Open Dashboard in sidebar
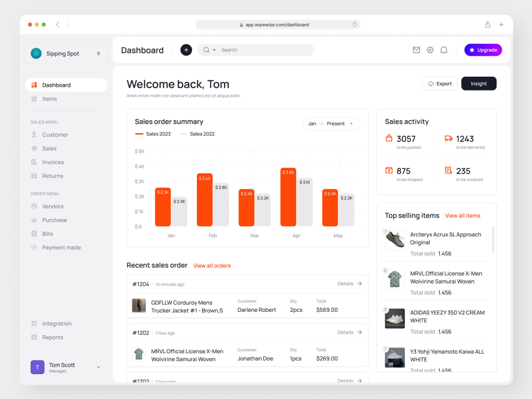The width and height of the screenshot is (532, 399). (66, 85)
